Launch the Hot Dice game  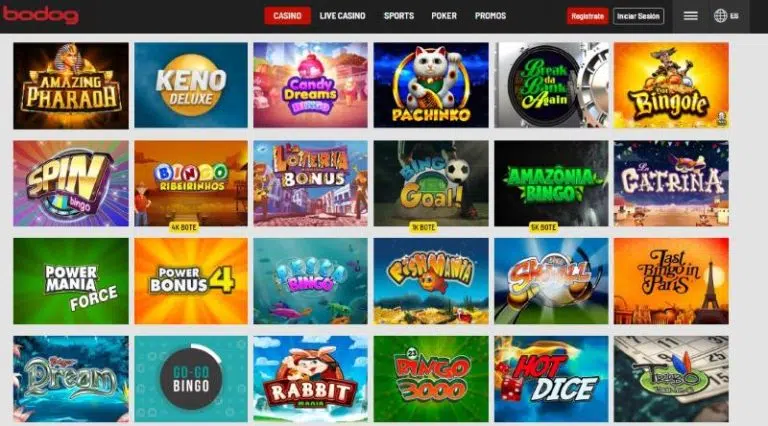tap(552, 379)
